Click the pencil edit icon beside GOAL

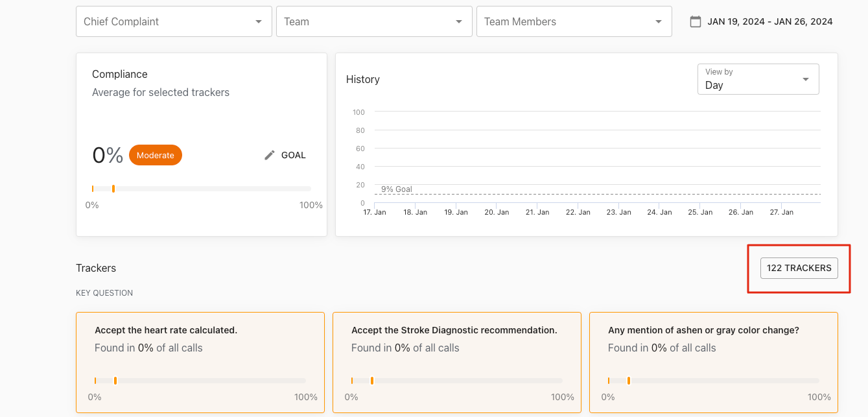[x=270, y=155]
